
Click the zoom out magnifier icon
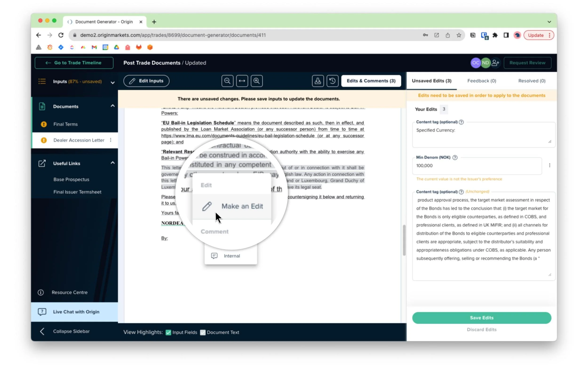(x=227, y=81)
